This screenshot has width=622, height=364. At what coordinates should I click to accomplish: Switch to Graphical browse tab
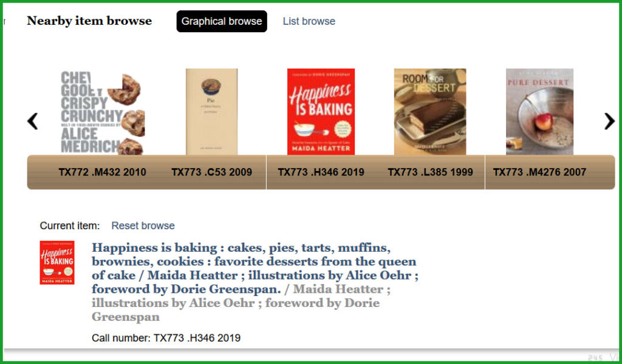click(222, 21)
